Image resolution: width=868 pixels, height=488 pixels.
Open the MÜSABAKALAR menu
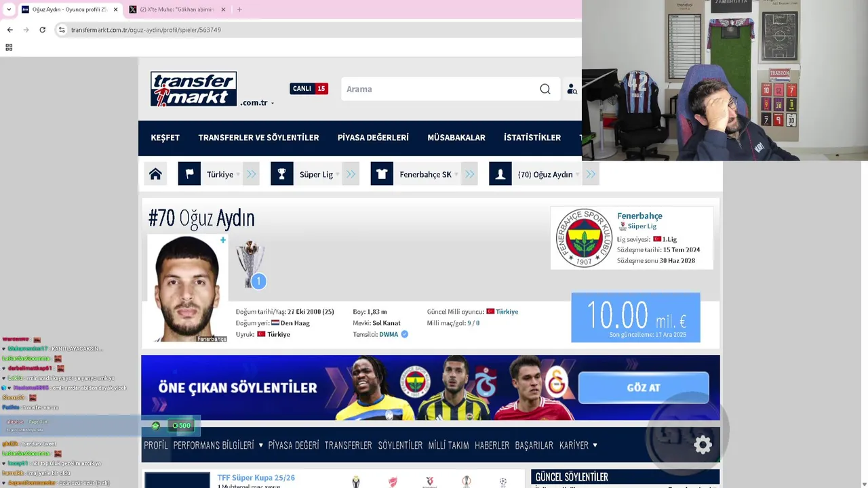click(456, 138)
